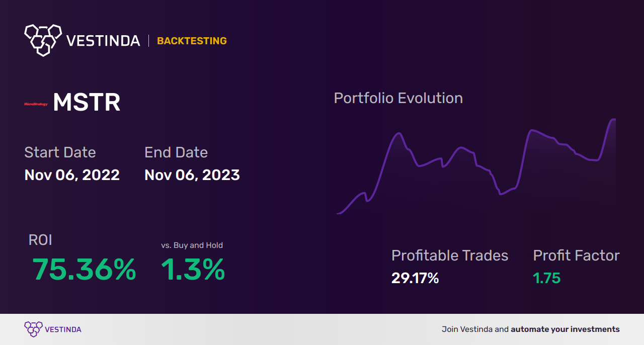Image resolution: width=644 pixels, height=345 pixels.
Task: Click the ROI label
Action: [40, 240]
